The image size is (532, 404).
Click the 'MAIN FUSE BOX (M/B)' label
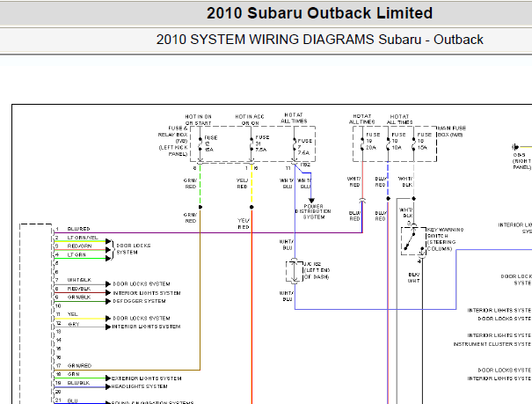coord(452,131)
